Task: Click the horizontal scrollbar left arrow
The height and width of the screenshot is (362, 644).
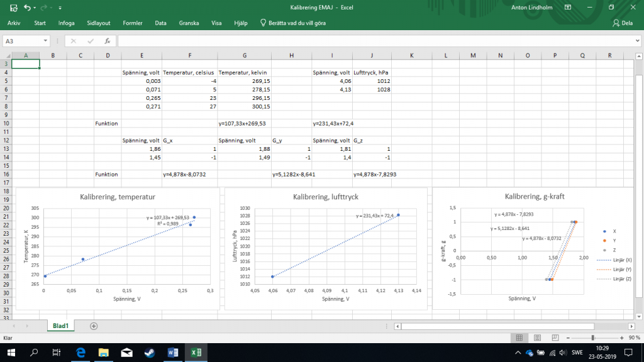Action: pyautogui.click(x=397, y=326)
